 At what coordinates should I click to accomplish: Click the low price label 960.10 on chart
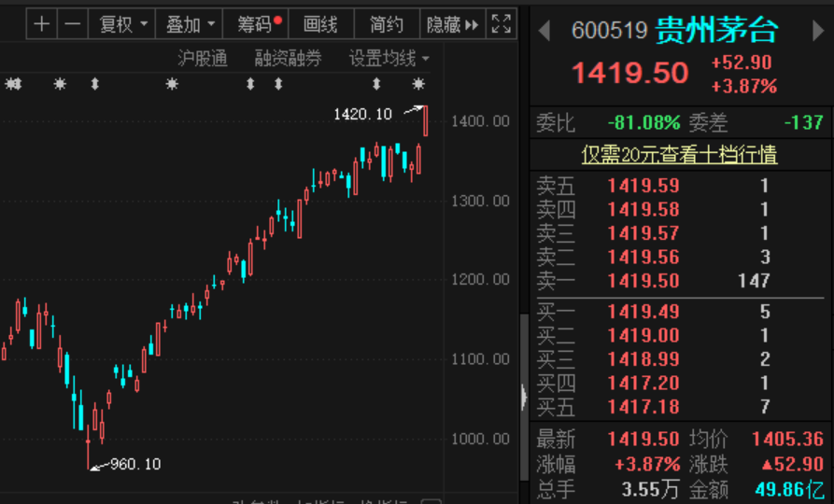pyautogui.click(x=135, y=464)
